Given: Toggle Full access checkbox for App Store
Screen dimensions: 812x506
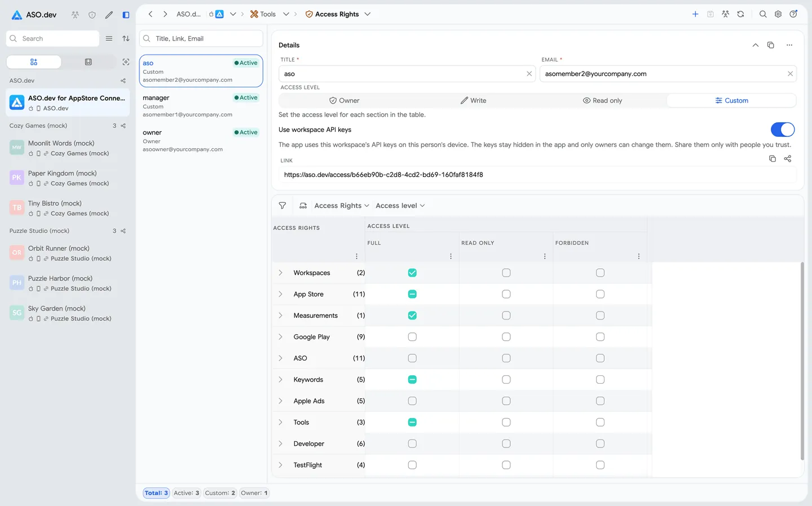Looking at the screenshot, I should (x=412, y=294).
